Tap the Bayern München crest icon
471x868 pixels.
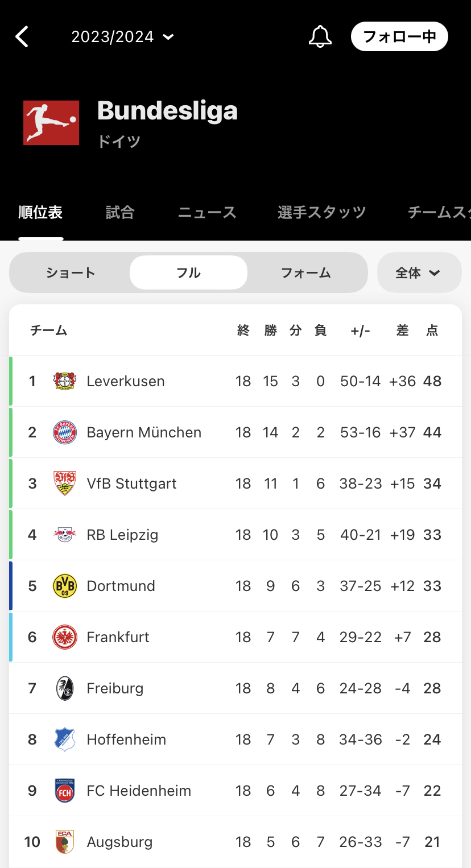pyautogui.click(x=65, y=432)
